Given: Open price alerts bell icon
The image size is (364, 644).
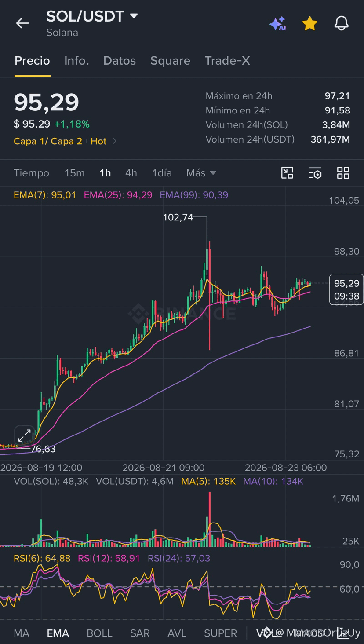Looking at the screenshot, I should pos(342,23).
